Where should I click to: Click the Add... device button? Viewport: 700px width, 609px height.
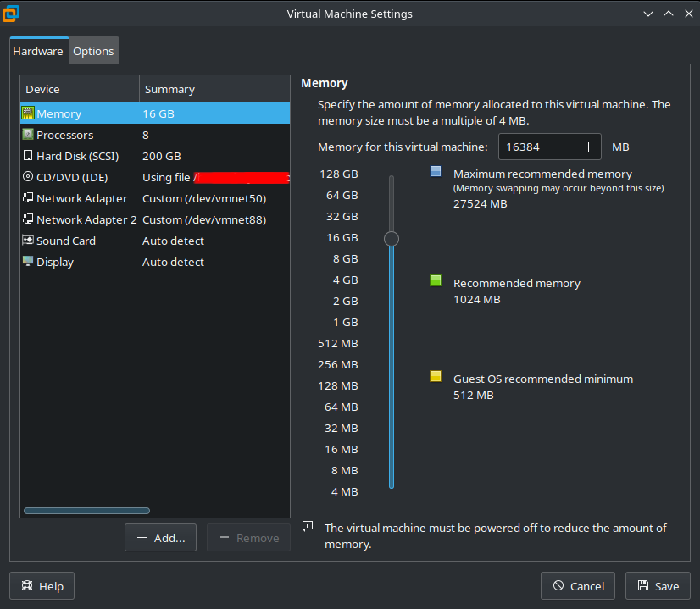point(160,537)
